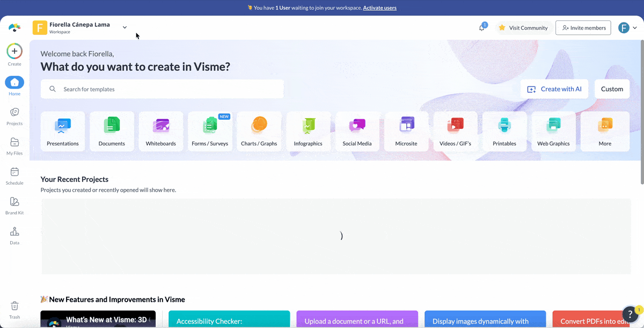Open the Create plus button
This screenshot has height=328, width=644.
click(x=14, y=52)
